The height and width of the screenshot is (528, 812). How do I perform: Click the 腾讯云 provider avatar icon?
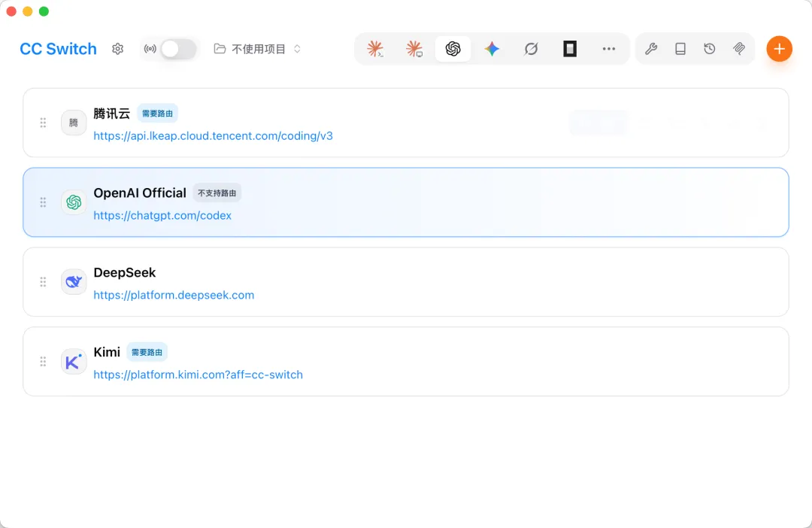click(74, 123)
